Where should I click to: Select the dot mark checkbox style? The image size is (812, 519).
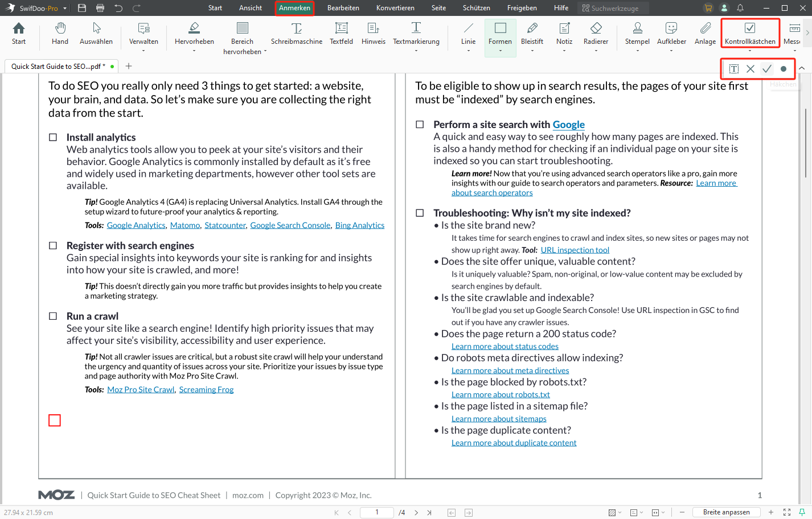[784, 69]
